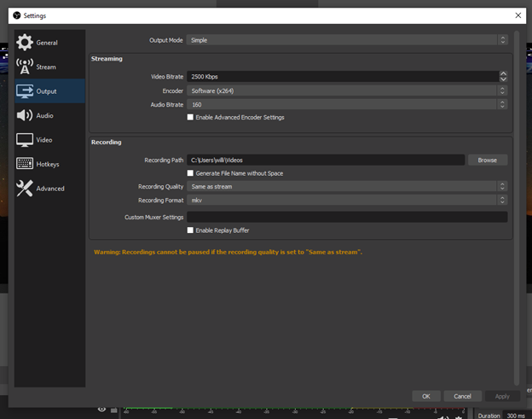532x419 pixels.
Task: Select the Output tab label
Action: (x=47, y=91)
